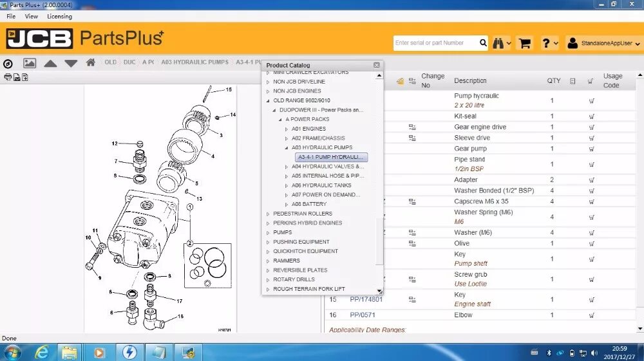
Task: Open the shopping cart
Action: 524,43
